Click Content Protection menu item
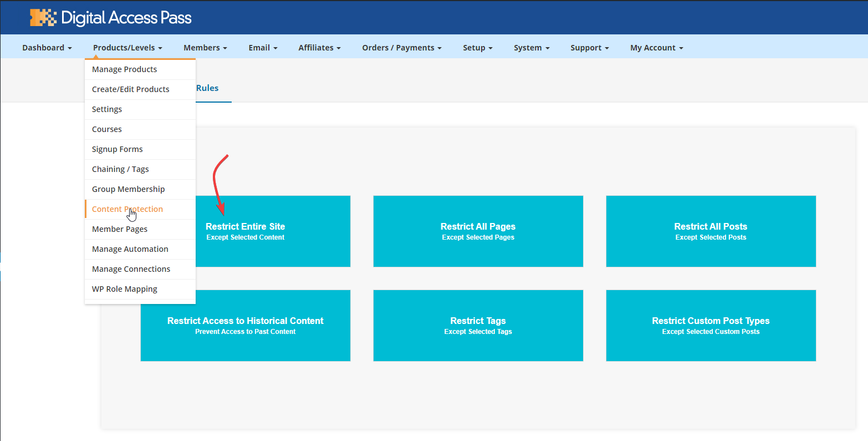Viewport: 868px width, 441px height. pyautogui.click(x=127, y=209)
